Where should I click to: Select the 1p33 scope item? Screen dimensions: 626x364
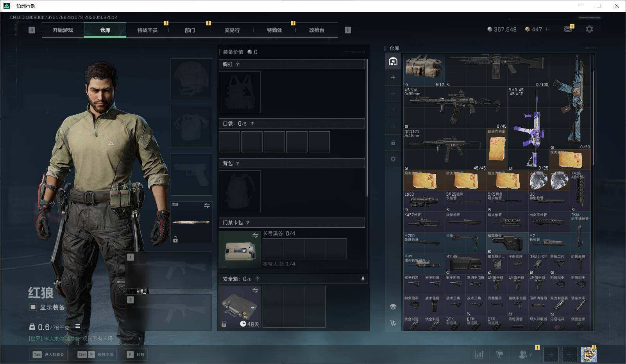pyautogui.click(x=424, y=201)
